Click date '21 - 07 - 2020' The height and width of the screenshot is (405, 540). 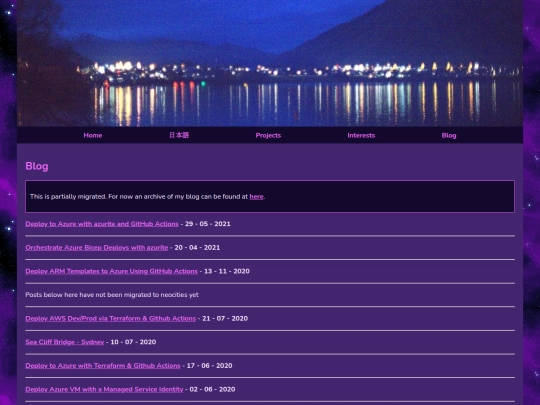[x=225, y=319]
